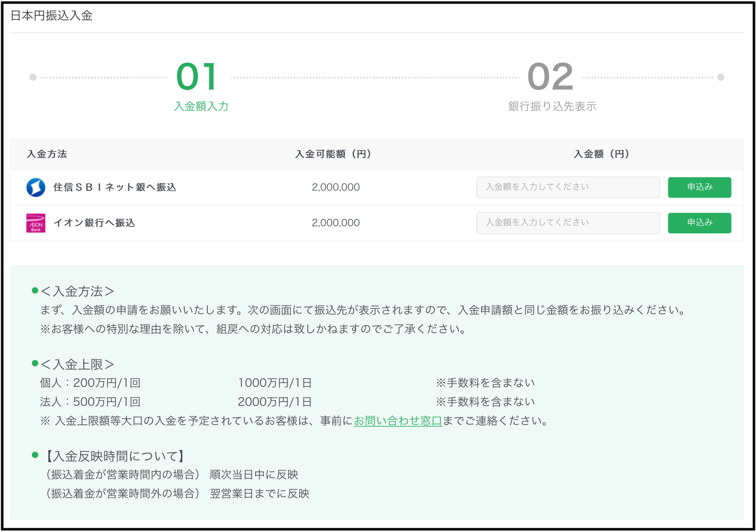
Task: Click the 住信ＳＢＩネット銀へ振込 label
Action: (115, 187)
